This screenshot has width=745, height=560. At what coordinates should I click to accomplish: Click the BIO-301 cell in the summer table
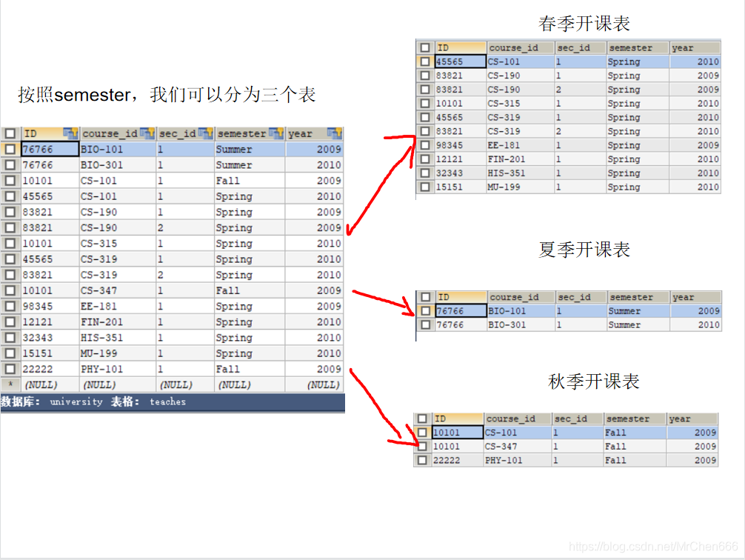point(521,324)
